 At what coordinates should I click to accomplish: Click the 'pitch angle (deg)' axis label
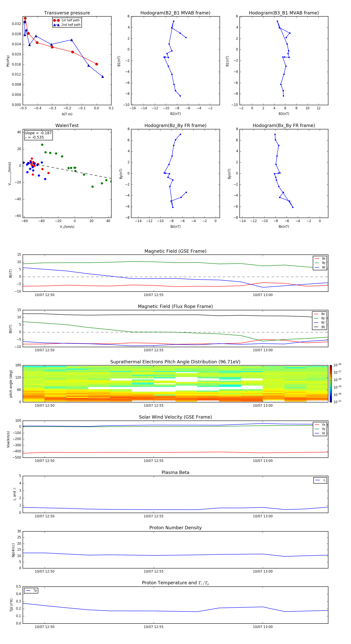[x=11, y=384]
